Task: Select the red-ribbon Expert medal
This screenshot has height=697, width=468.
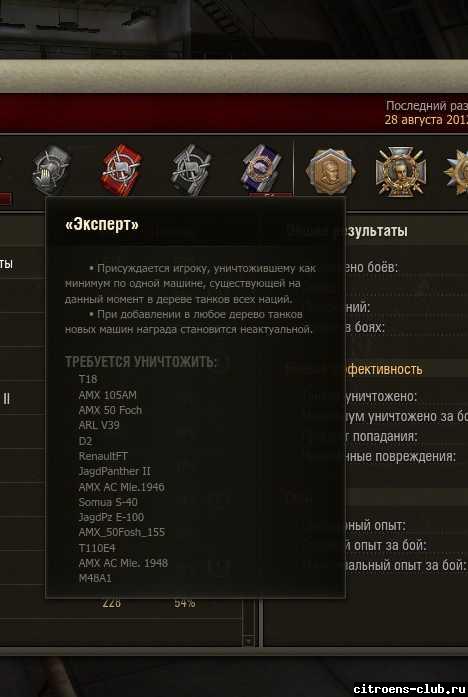Action: tap(121, 170)
